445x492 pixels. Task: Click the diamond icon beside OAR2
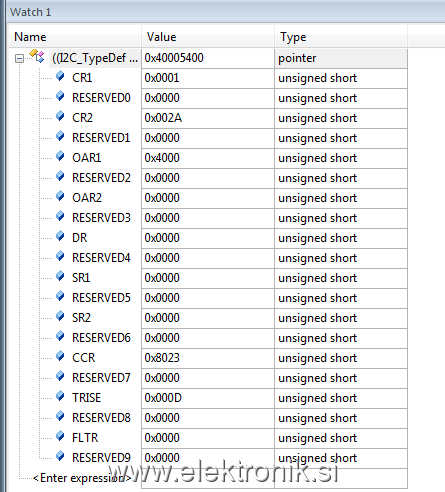(60, 196)
